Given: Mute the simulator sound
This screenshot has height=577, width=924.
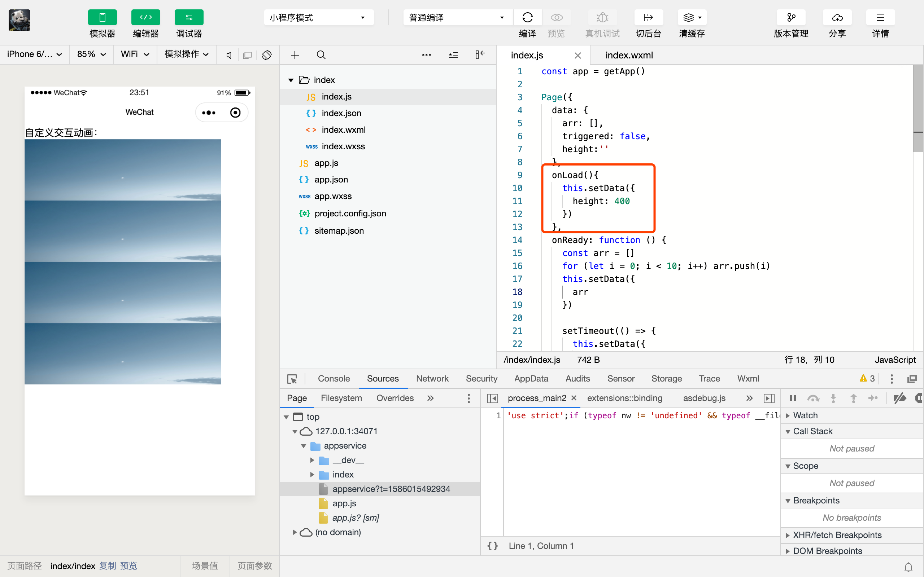Looking at the screenshot, I should 229,55.
